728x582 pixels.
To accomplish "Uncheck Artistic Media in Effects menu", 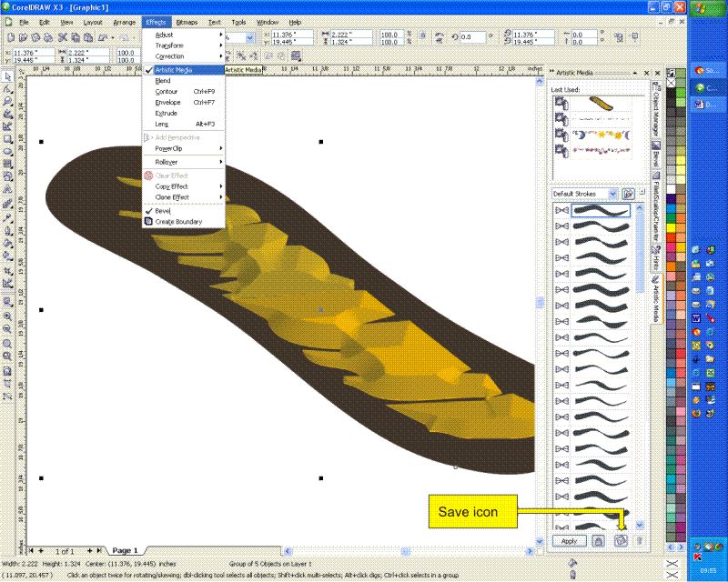I will click(173, 69).
